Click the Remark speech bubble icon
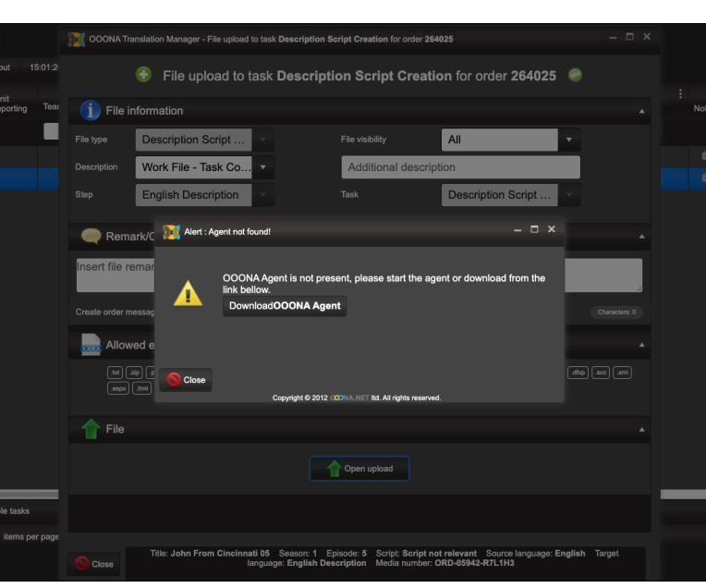The width and height of the screenshot is (706, 588). [x=91, y=237]
